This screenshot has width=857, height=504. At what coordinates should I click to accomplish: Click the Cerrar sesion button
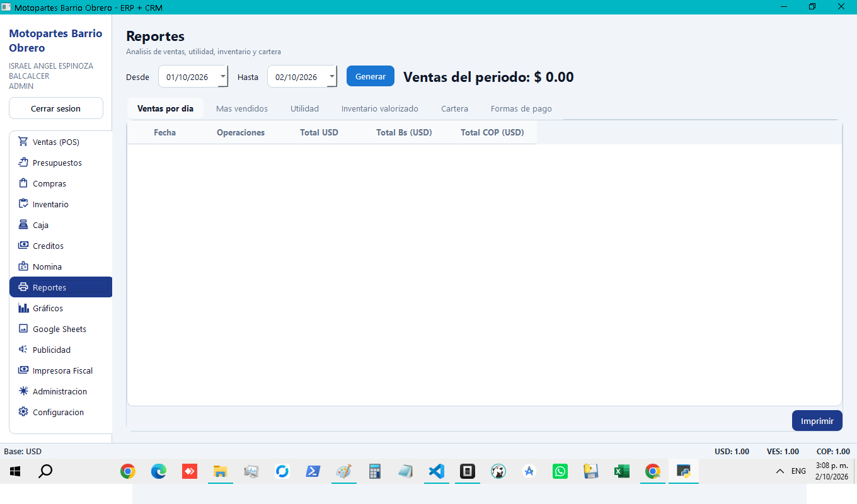click(x=56, y=108)
